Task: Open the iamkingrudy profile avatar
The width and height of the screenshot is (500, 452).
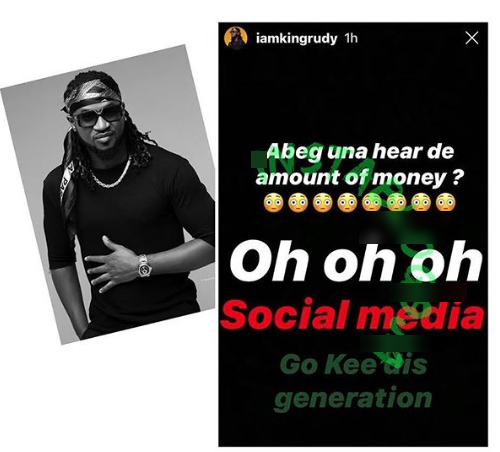Action: (236, 38)
